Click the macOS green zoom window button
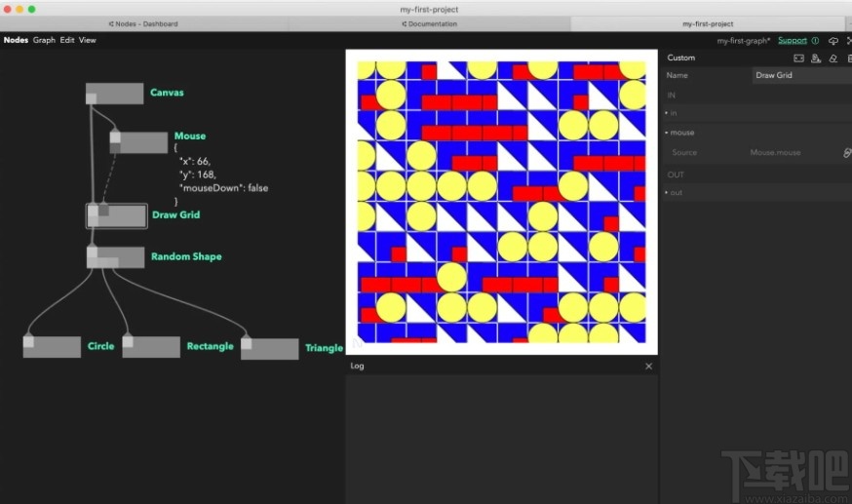Screen dimensions: 852x504 point(31,9)
